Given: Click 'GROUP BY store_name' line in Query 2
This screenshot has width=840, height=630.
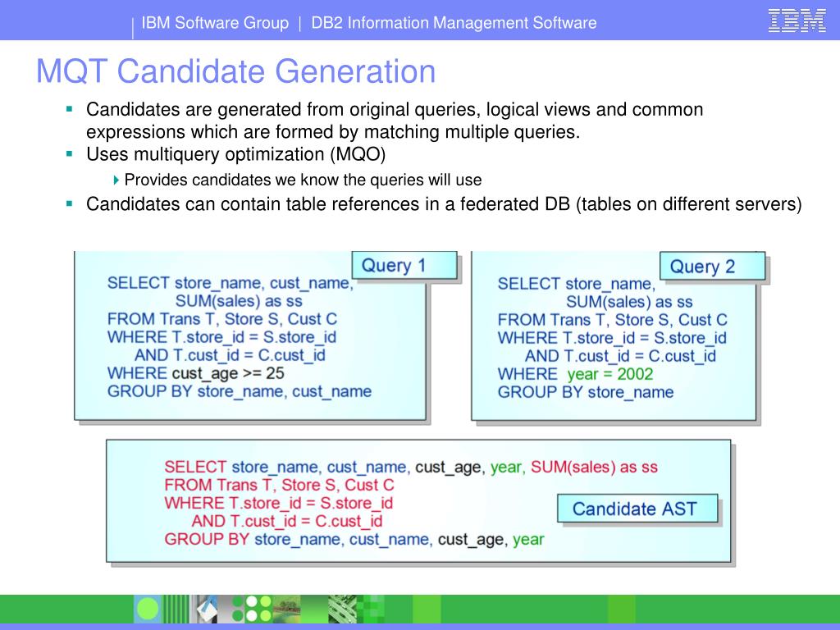Looking at the screenshot, I should [586, 392].
